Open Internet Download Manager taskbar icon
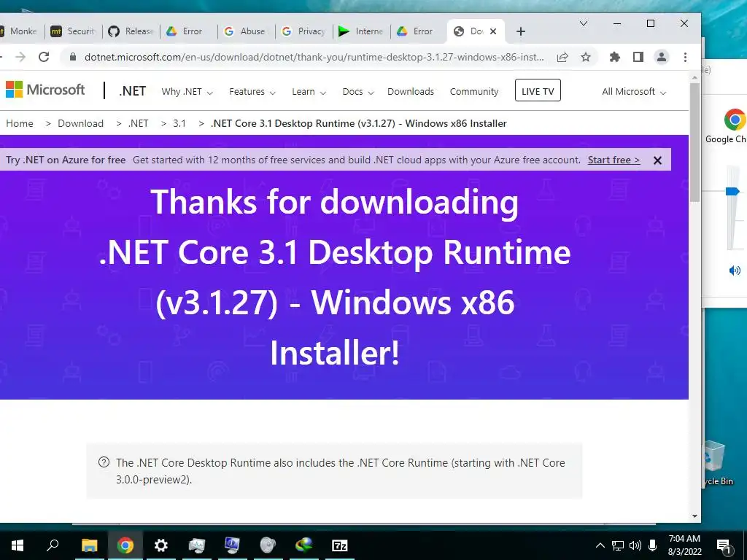This screenshot has height=560, width=747. click(x=303, y=545)
